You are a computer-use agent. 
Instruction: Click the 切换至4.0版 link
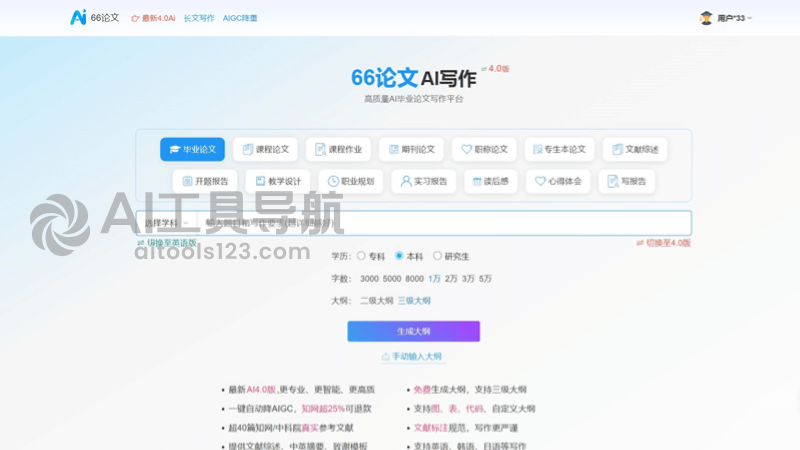coord(663,243)
